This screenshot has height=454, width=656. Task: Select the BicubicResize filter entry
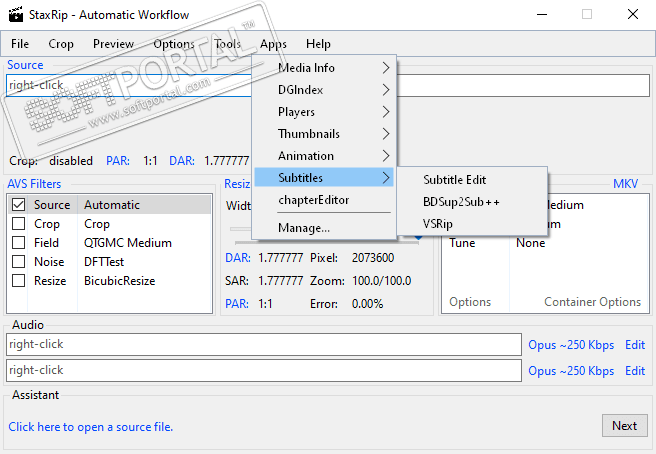[x=120, y=281]
